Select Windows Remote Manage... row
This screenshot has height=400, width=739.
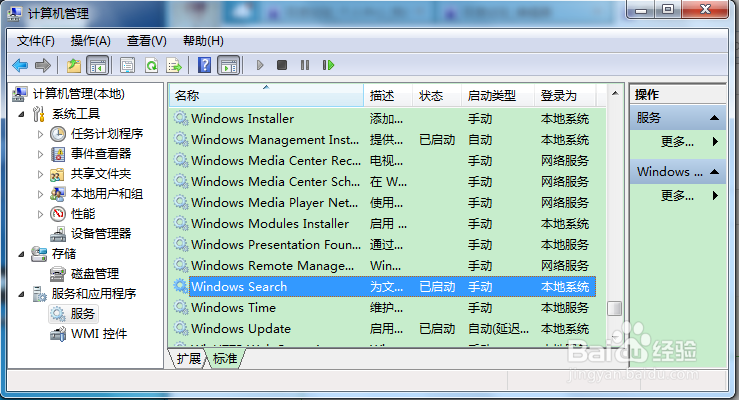(384, 266)
